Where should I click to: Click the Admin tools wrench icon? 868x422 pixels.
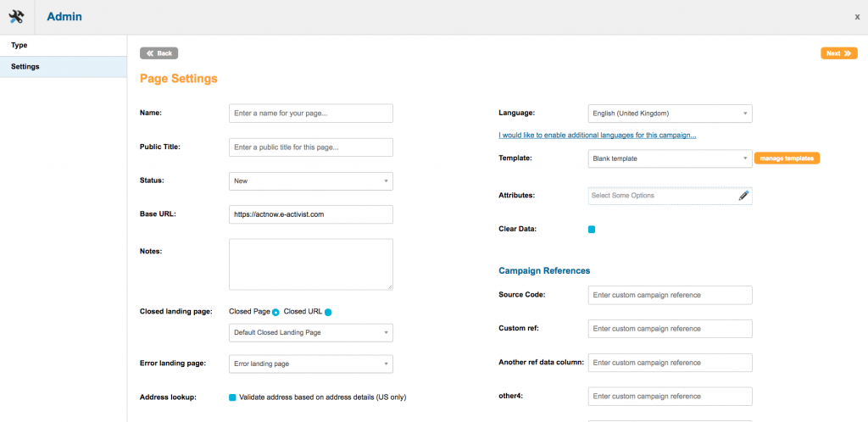16,17
